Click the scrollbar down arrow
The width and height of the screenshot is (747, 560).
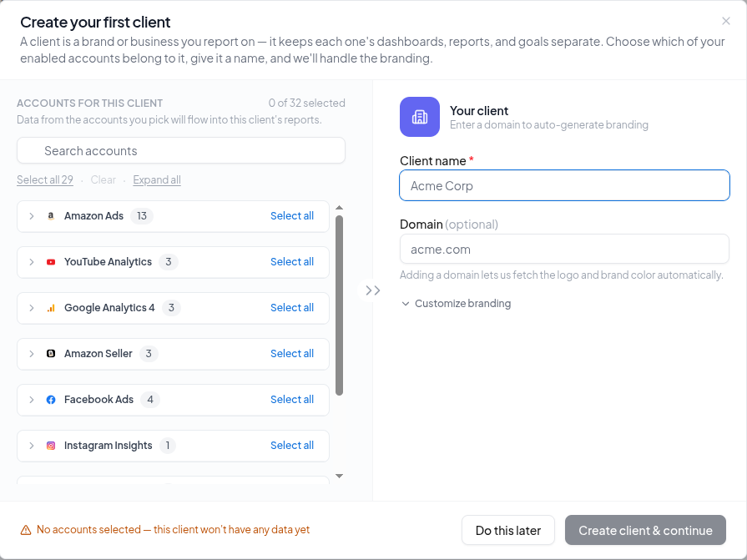(339, 476)
